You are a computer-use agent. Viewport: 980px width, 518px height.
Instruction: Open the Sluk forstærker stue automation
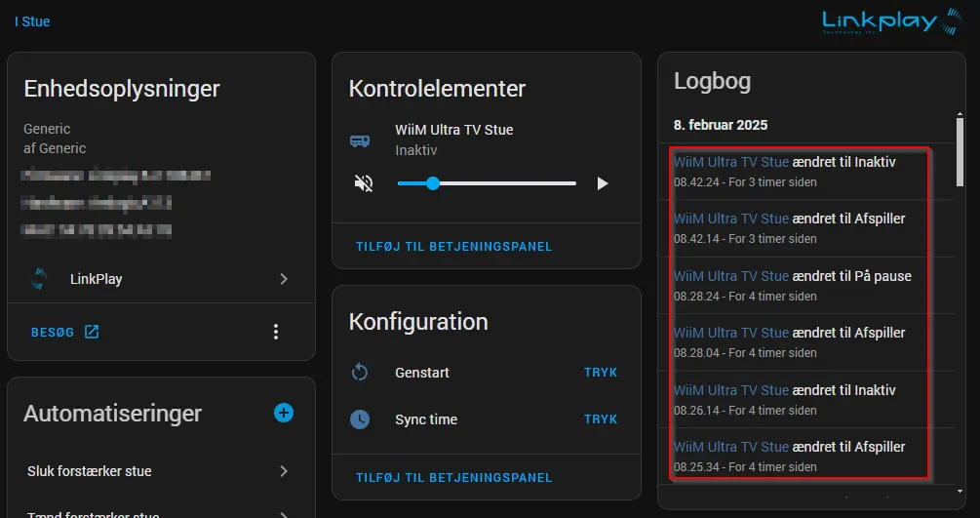click(161, 471)
